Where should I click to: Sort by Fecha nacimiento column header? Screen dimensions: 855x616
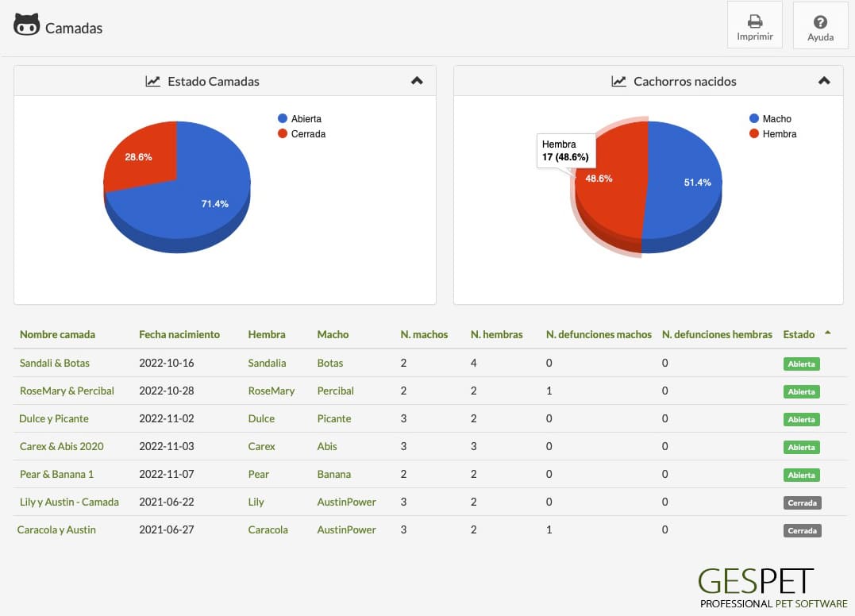[x=179, y=334]
